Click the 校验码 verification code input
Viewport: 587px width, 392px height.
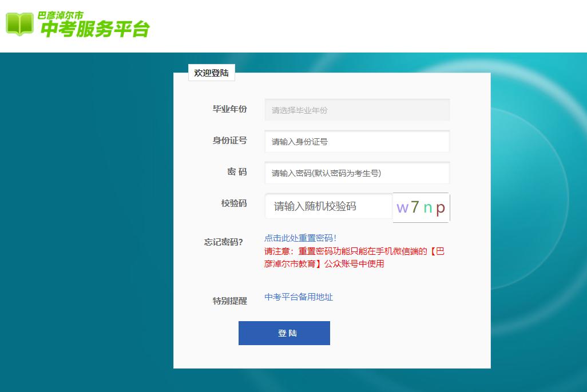click(327, 207)
